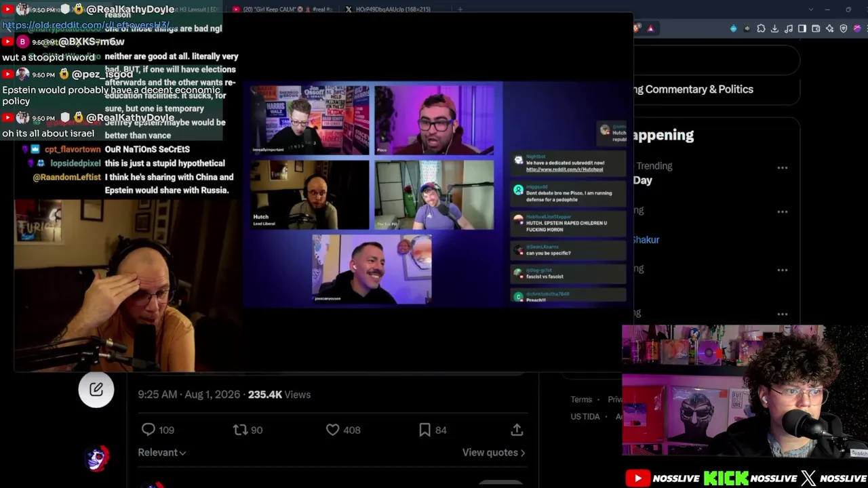Open the media control music-note icon
Image resolution: width=868 pixels, height=488 pixels.
[788, 28]
